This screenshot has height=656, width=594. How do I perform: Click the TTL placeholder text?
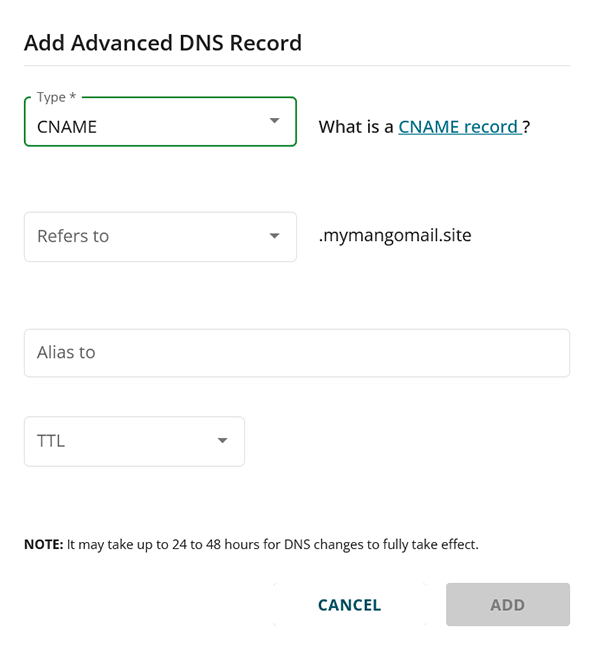51,441
